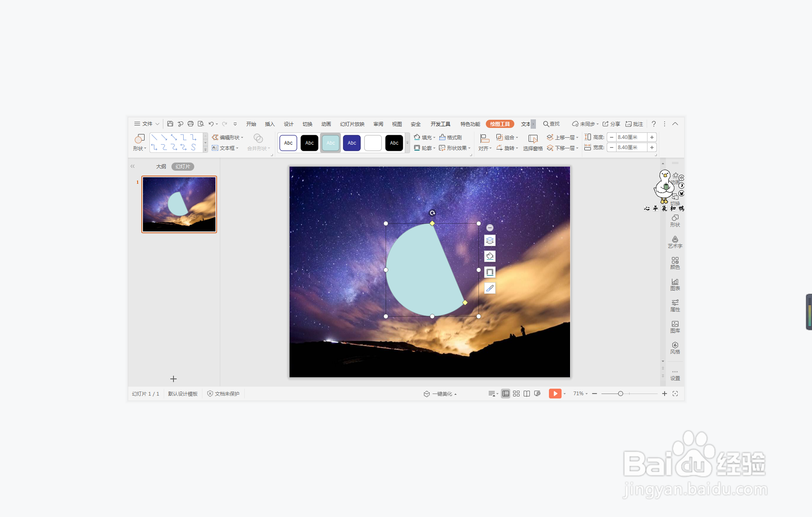Click the zoom slider knob in the status bar
The image size is (812, 517).
pyautogui.click(x=621, y=394)
